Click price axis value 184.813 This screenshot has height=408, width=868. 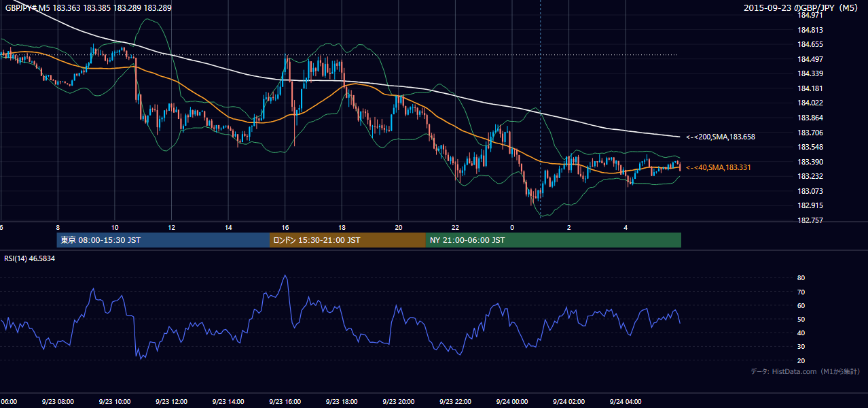click(811, 30)
